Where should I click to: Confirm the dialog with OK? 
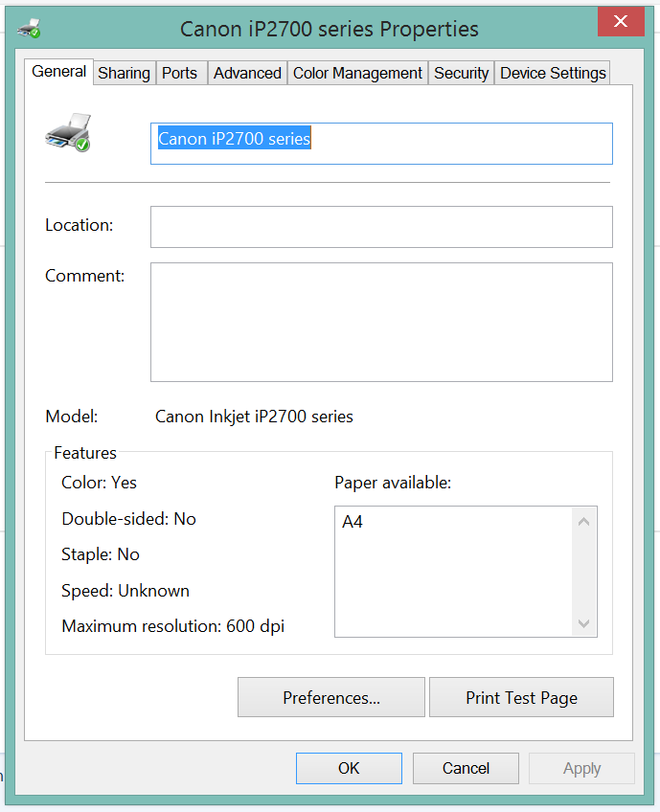click(x=349, y=768)
